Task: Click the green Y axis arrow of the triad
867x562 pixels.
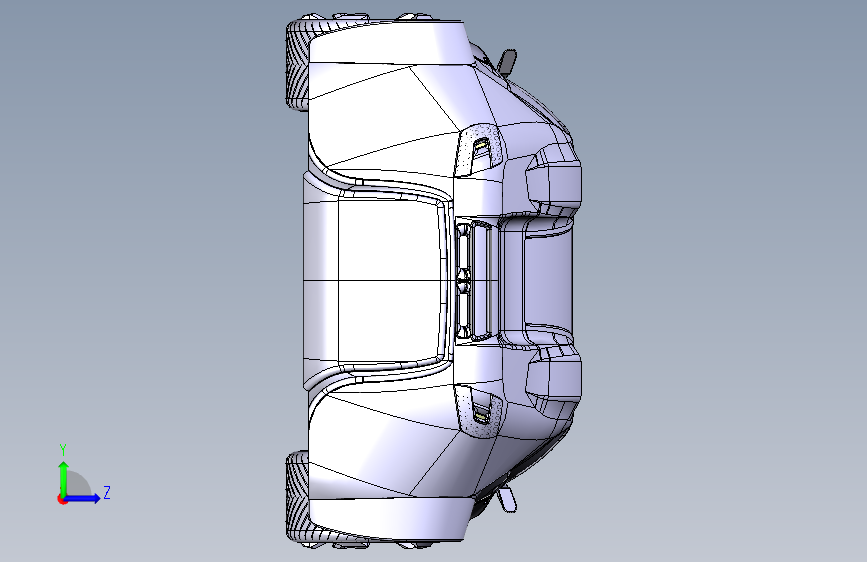Action: pos(64,478)
